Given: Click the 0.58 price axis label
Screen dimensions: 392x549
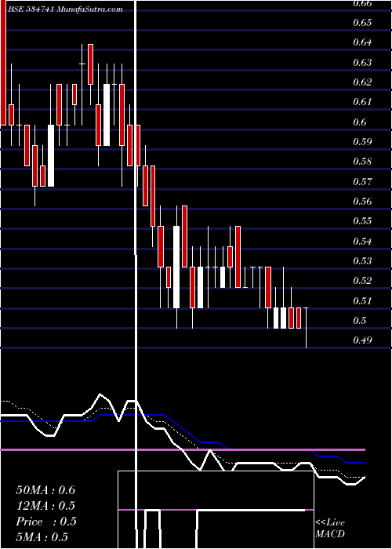Looking at the screenshot, I should coord(362,162).
